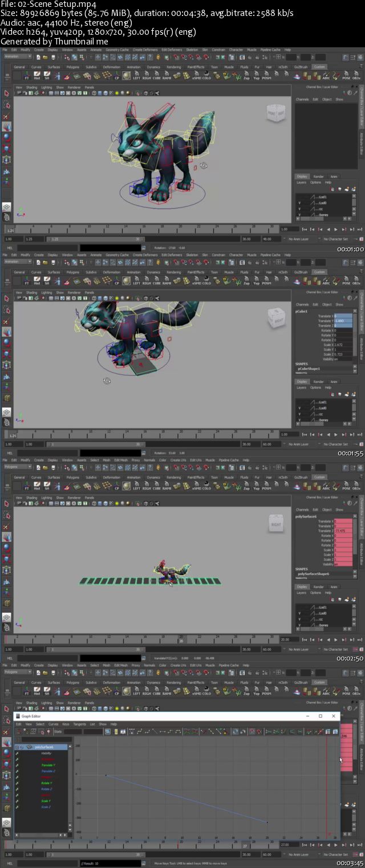In the 00:02:50 frame, open the Polygons menu-set dropdown
The height and width of the screenshot is (868, 365).
tap(18, 467)
